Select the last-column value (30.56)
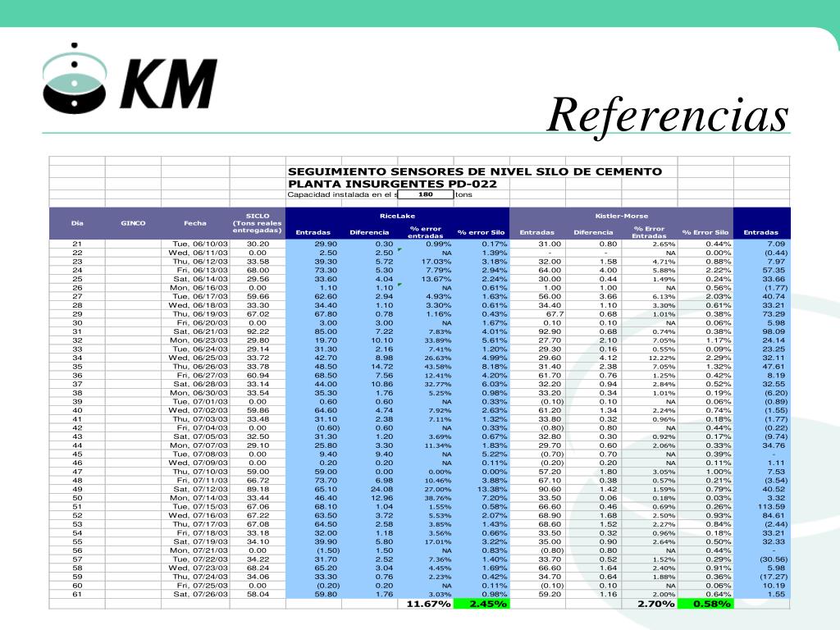 pos(774,559)
